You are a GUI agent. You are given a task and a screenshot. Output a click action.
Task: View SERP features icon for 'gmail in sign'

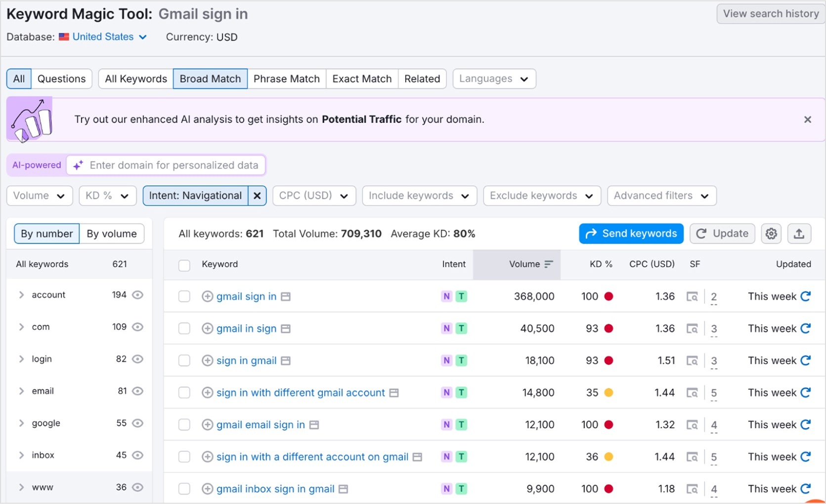pos(692,329)
